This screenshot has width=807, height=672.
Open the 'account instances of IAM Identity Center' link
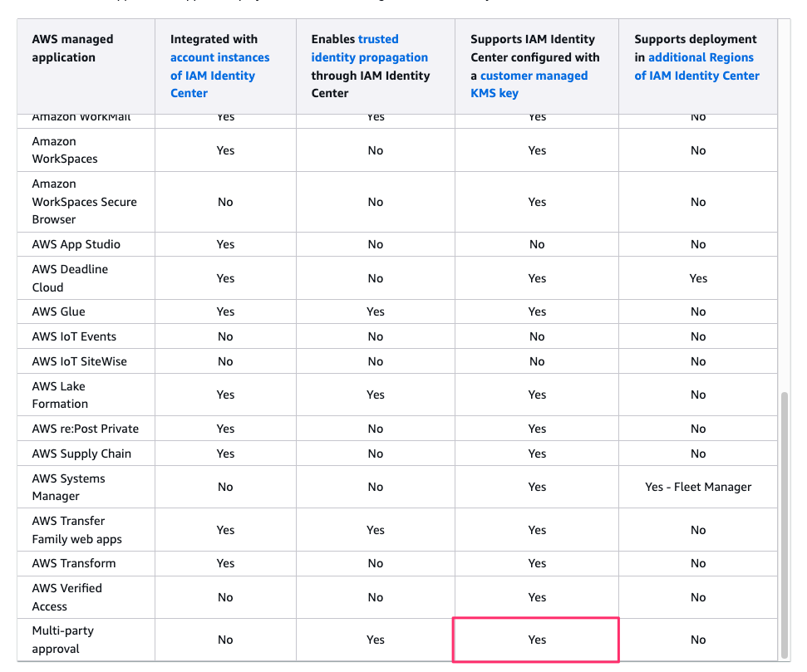[x=219, y=75]
